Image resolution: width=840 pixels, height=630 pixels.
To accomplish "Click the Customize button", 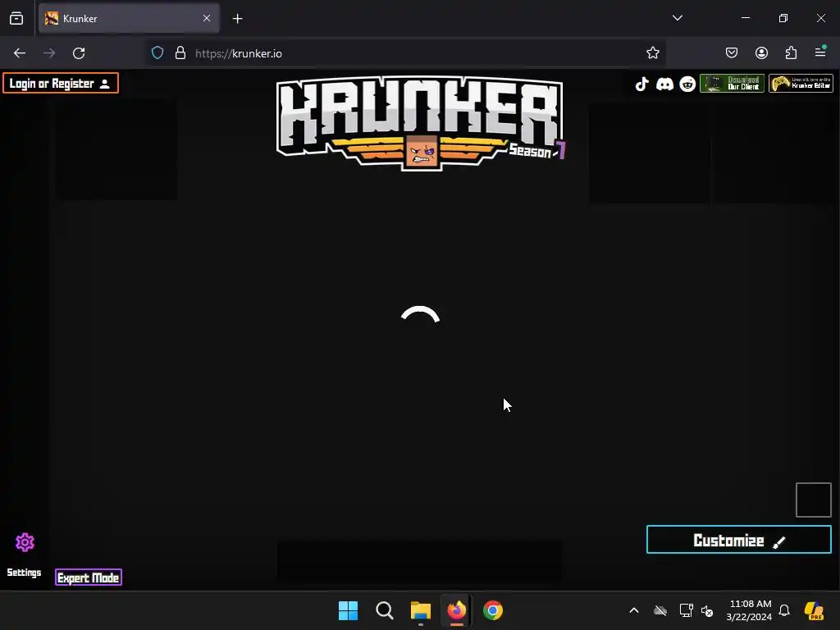I will pos(739,540).
